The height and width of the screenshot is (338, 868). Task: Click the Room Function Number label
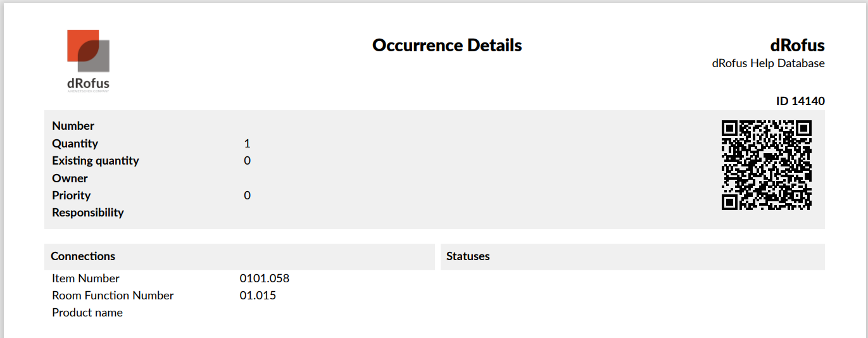click(113, 296)
